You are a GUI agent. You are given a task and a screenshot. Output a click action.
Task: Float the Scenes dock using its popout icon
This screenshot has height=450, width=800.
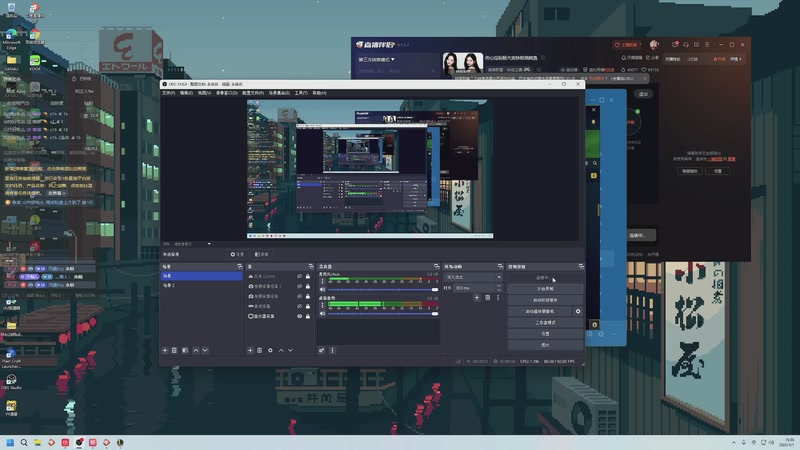240,266
